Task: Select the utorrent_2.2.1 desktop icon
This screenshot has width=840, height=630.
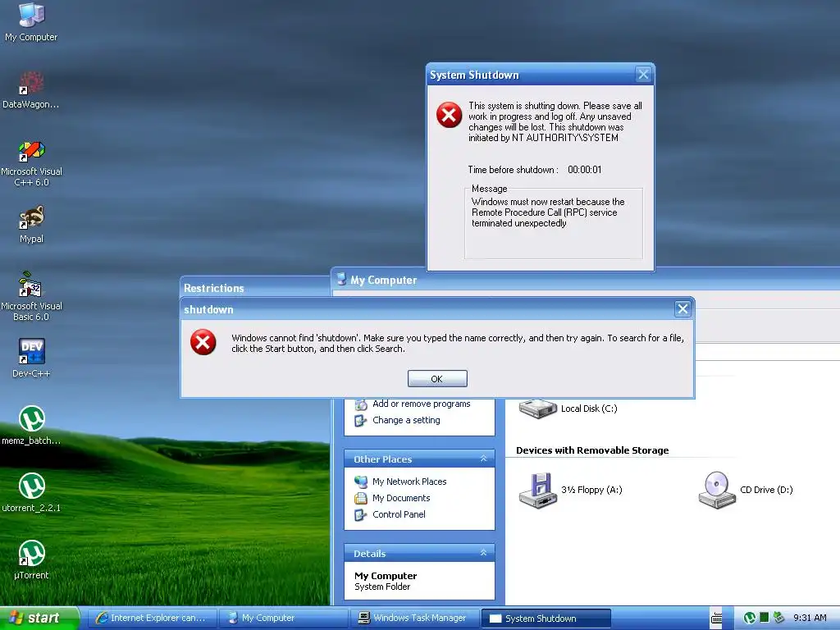Action: coord(31,492)
